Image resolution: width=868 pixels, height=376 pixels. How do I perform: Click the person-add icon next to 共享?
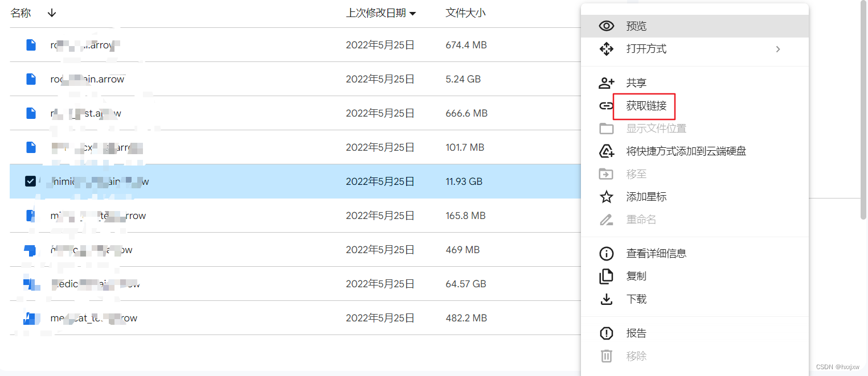point(607,82)
